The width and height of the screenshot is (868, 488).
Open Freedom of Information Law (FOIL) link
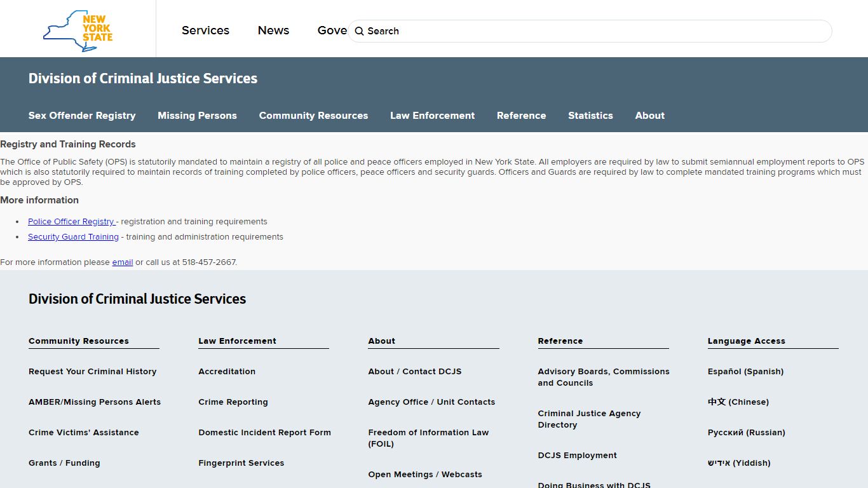coord(428,438)
